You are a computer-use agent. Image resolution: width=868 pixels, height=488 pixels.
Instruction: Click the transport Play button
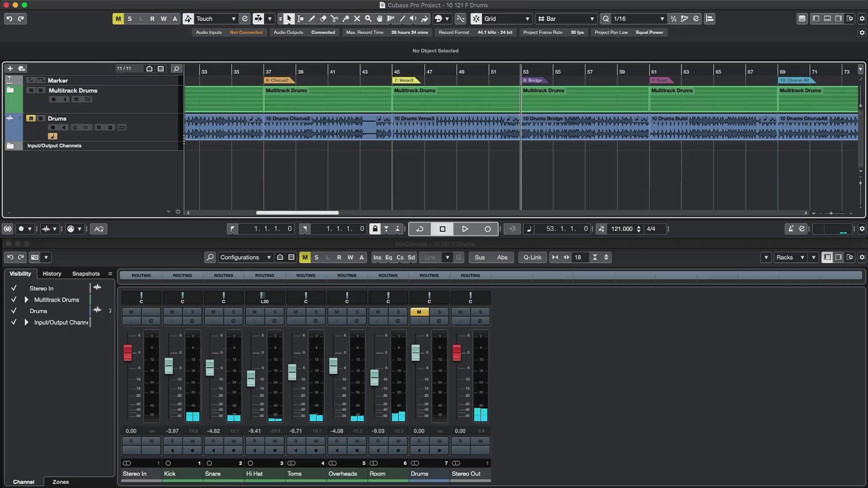point(465,229)
